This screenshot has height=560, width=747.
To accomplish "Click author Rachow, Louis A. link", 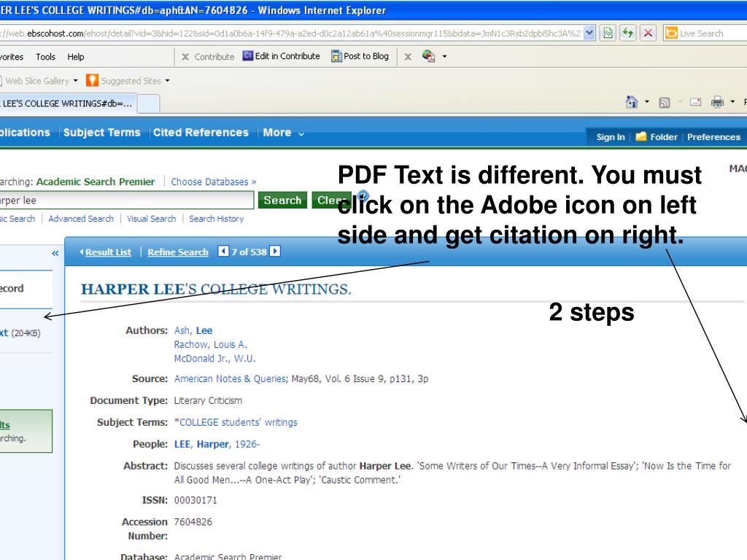I will [x=210, y=344].
